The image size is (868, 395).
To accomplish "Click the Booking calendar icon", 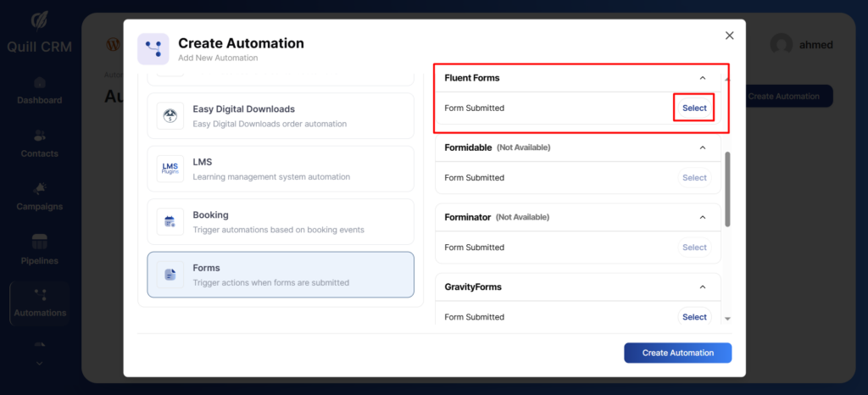I will click(x=170, y=222).
